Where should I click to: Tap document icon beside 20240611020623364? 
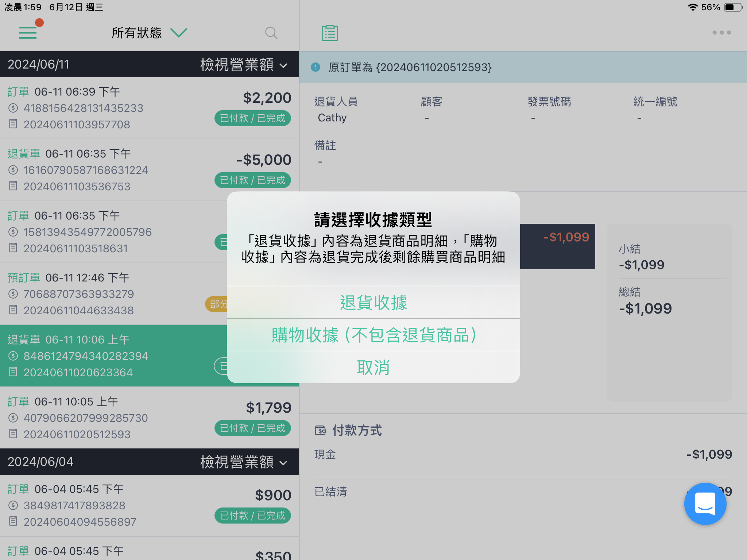click(x=13, y=372)
